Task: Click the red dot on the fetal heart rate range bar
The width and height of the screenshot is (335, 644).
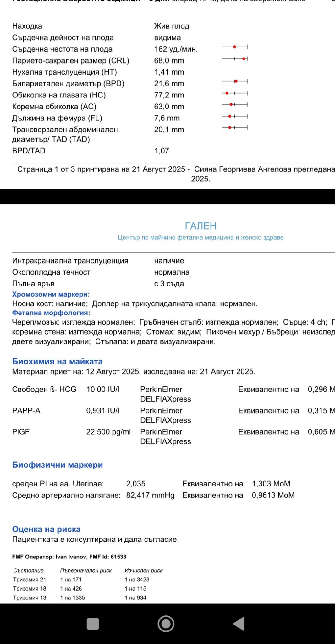Action: 234,47
